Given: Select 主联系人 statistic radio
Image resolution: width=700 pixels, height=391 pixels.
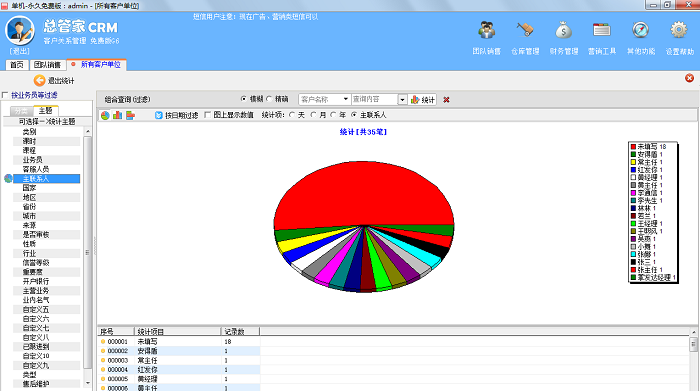Looking at the screenshot, I should click(x=354, y=115).
